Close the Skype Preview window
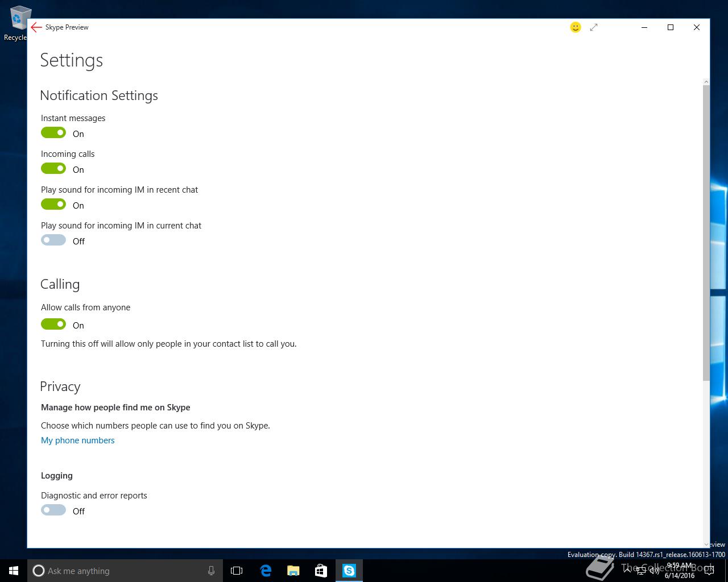Image resolution: width=728 pixels, height=582 pixels. point(697,27)
